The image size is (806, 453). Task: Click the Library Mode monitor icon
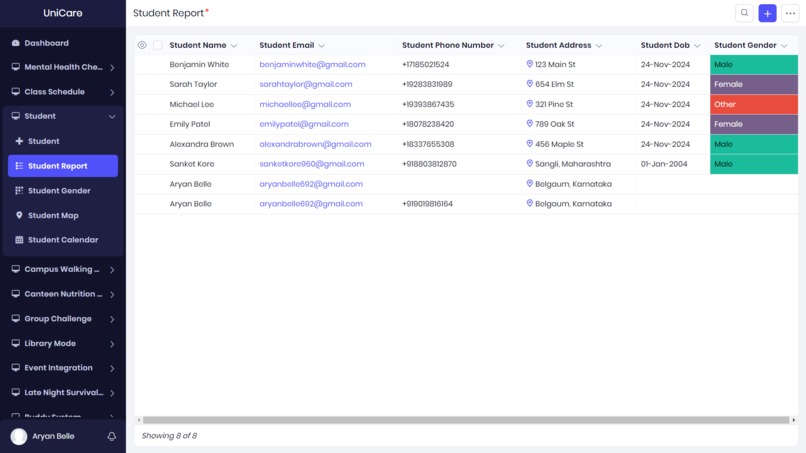coord(15,343)
